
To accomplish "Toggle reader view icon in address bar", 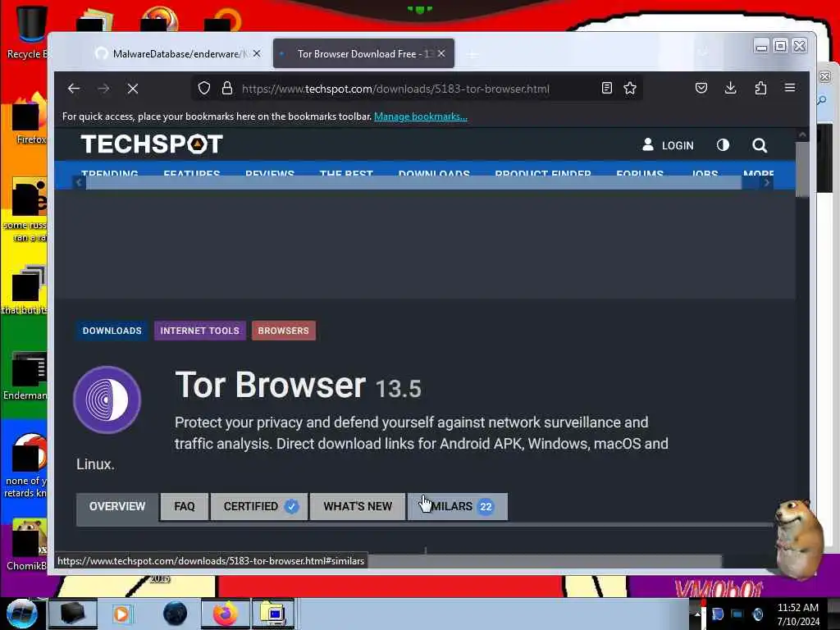I will click(606, 89).
